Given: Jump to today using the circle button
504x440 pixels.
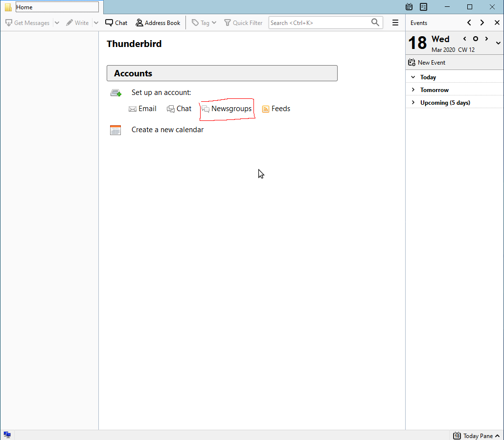Looking at the screenshot, I should pyautogui.click(x=475, y=39).
